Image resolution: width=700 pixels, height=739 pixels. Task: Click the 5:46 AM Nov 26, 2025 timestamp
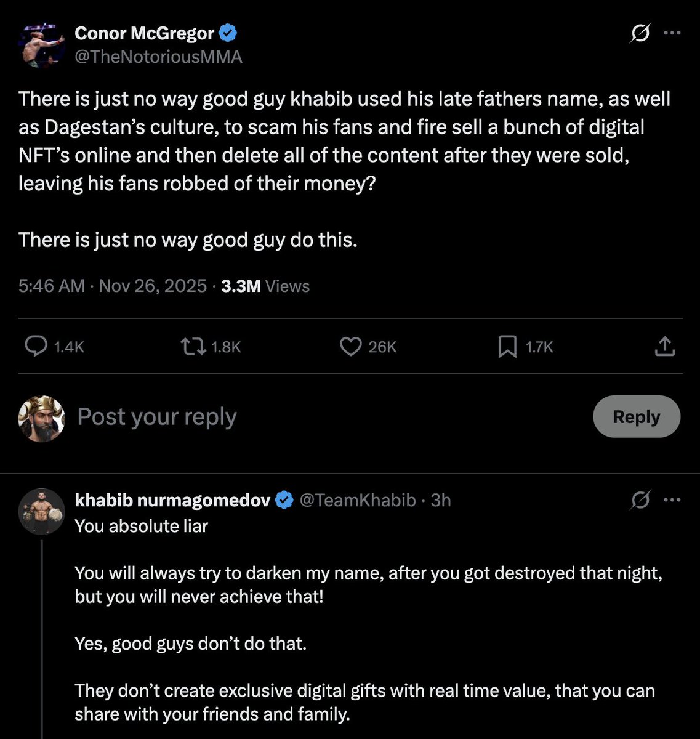point(113,286)
